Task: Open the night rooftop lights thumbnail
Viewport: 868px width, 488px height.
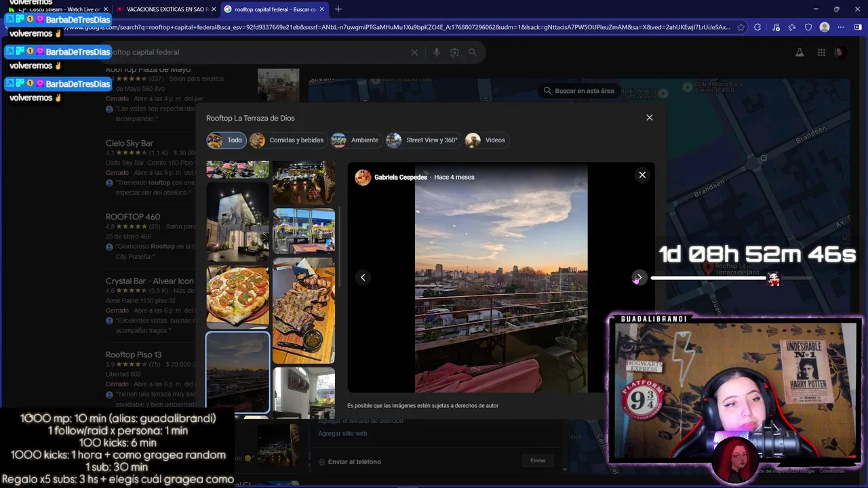Action: click(304, 182)
